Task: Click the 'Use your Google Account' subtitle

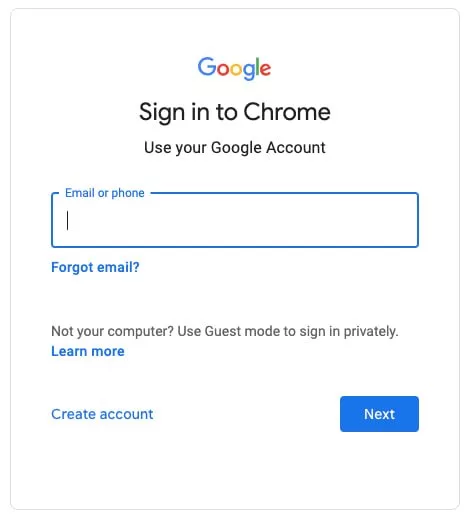Action: pyautogui.click(x=235, y=148)
